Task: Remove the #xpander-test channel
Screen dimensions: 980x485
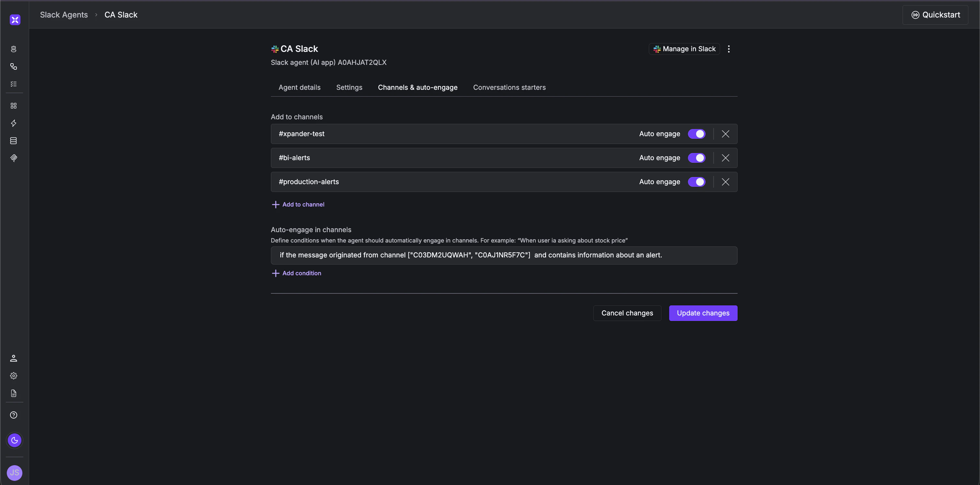Action: coord(726,134)
